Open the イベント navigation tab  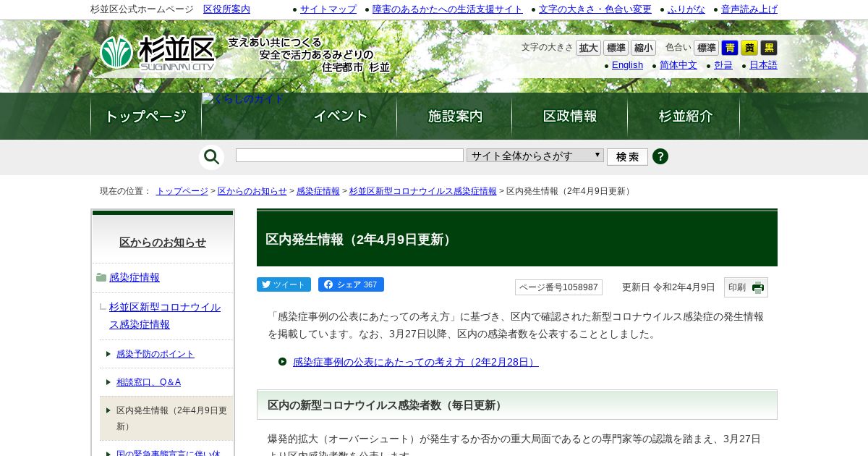(341, 116)
